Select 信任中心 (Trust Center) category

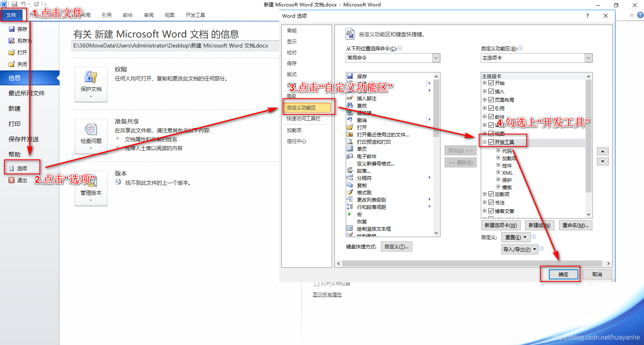[x=297, y=141]
